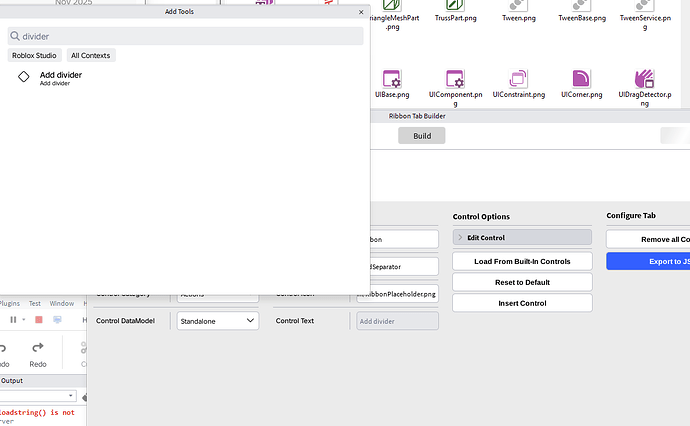Switch to the Build ribbon tab
Screen dimensions: 690x426
click(422, 136)
